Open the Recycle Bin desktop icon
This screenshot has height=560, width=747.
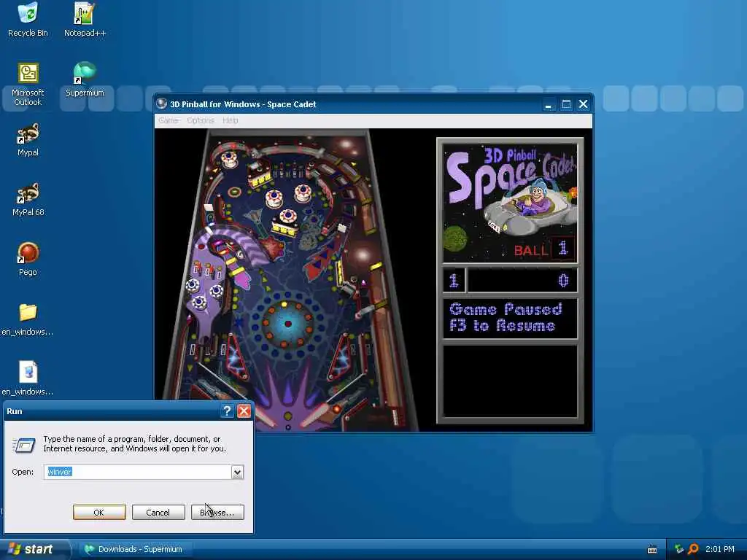pos(28,20)
